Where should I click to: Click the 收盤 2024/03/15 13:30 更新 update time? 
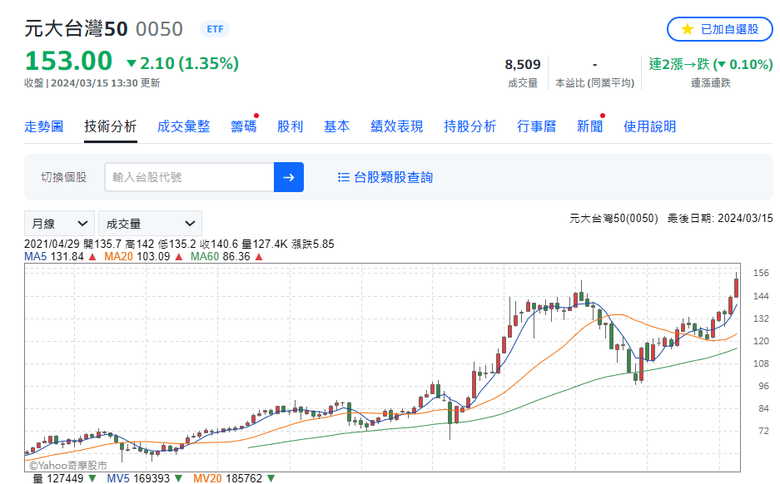tap(92, 83)
